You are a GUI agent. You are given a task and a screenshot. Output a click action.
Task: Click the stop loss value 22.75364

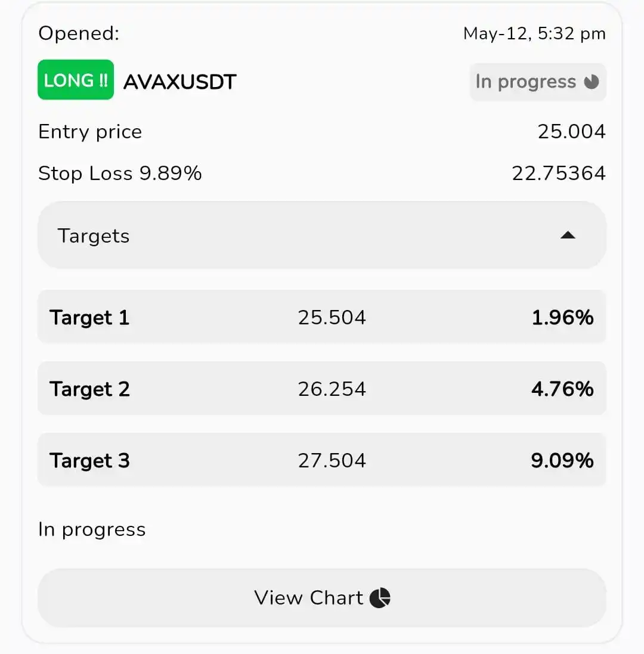[559, 173]
